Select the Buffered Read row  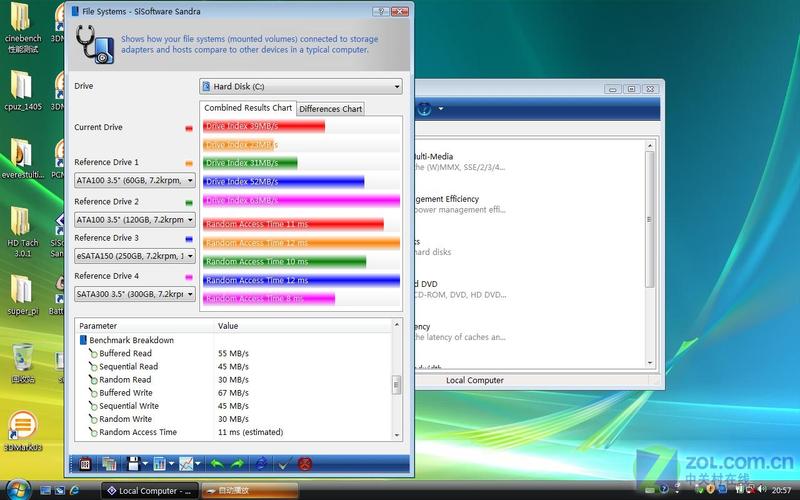pyautogui.click(x=234, y=353)
